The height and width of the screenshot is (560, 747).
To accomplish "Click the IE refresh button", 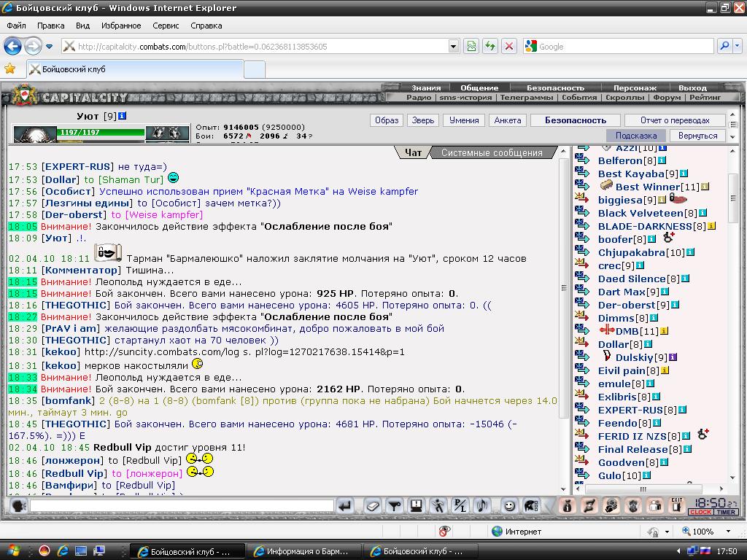I will point(489,46).
